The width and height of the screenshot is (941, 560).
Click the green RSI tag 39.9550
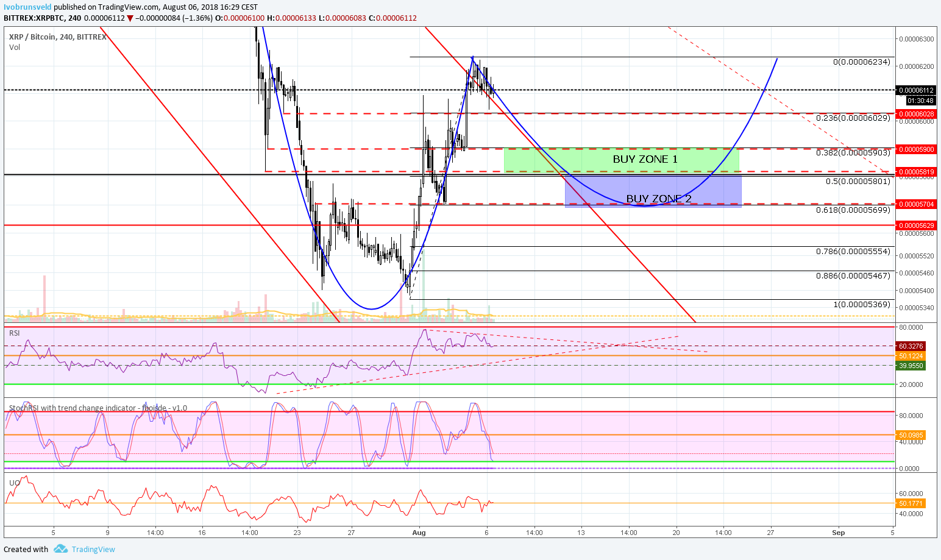(x=911, y=366)
